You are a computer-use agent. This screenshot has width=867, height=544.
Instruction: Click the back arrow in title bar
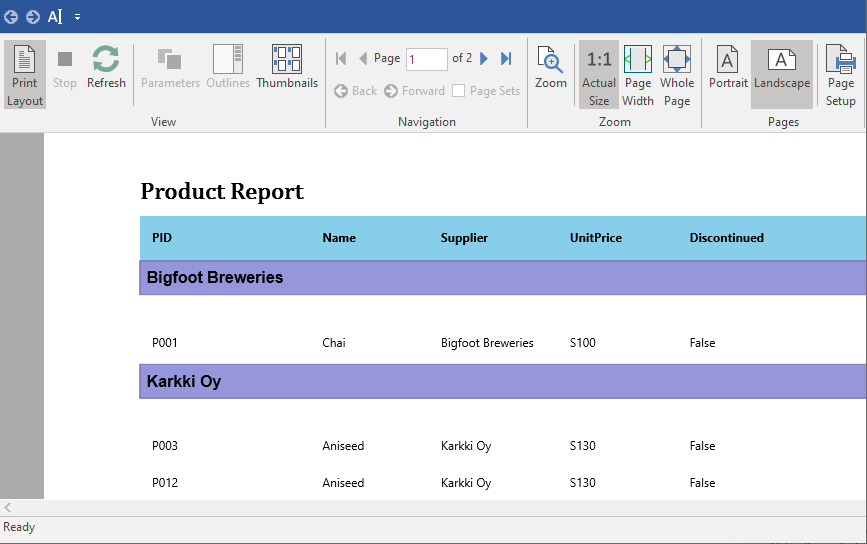(11, 17)
